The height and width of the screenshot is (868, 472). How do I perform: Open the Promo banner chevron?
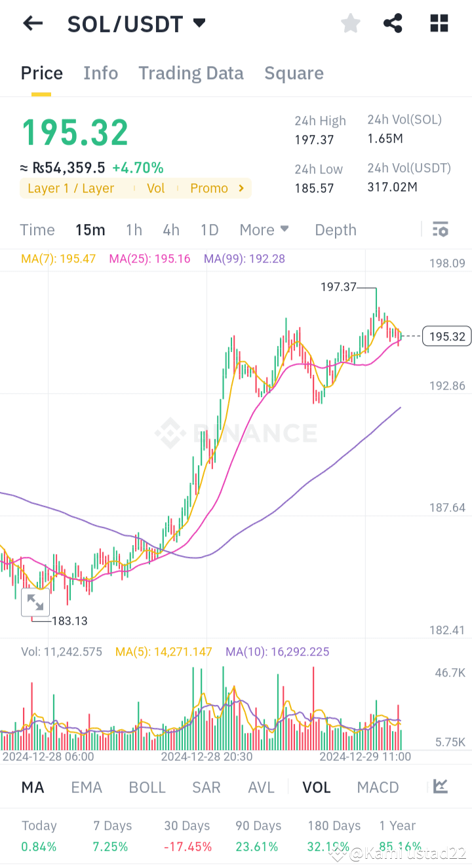240,188
